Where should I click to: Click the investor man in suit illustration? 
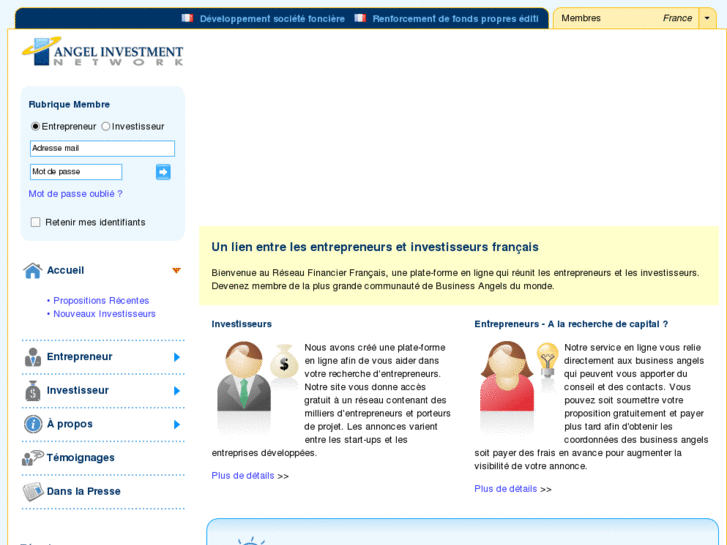tap(244, 377)
